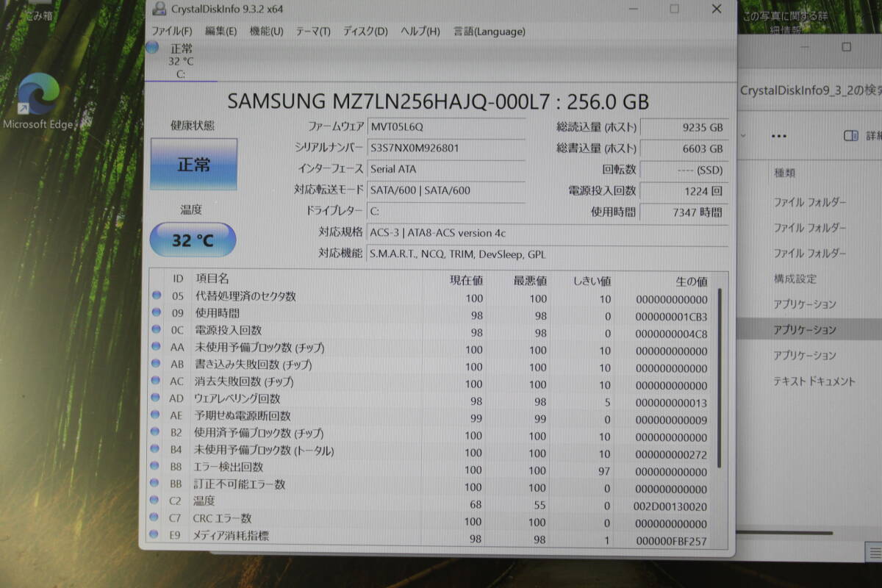
Task: Click the 詳細 details pane icon in Explorer toolbar
Action: [x=851, y=136]
